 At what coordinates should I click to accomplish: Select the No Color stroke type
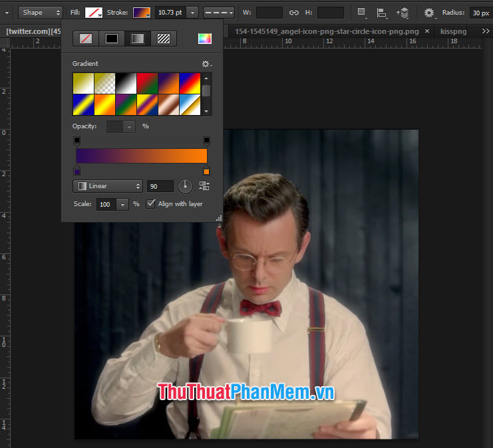[x=86, y=39]
